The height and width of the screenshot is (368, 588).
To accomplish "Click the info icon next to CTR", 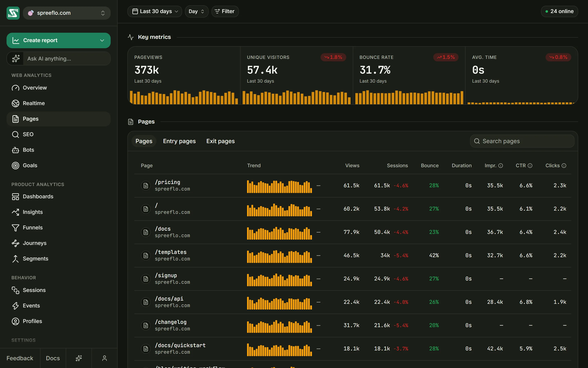I will pos(530,166).
